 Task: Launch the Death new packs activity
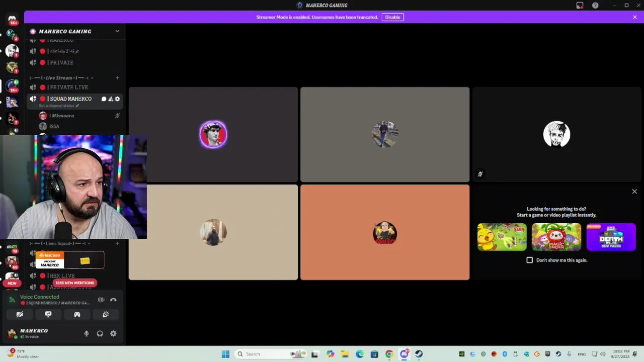(611, 237)
